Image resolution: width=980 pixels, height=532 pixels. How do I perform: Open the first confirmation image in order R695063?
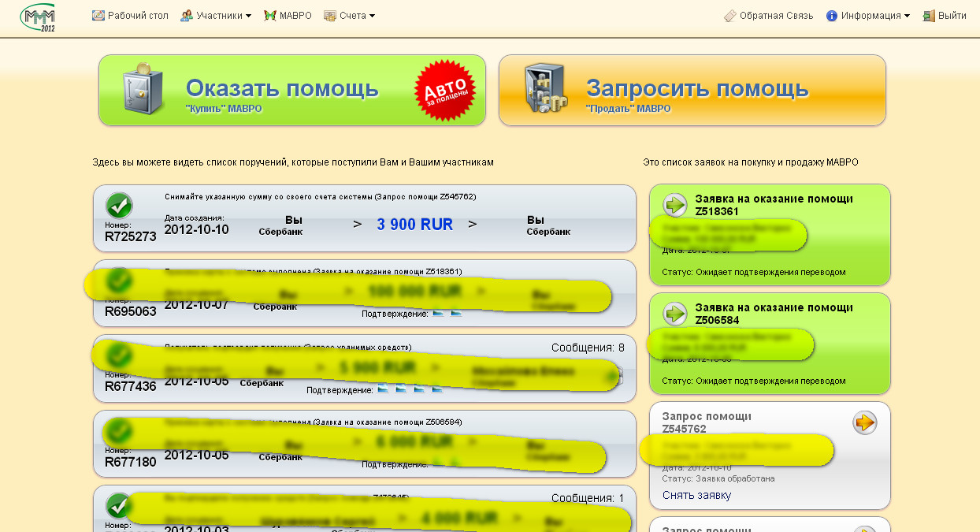click(x=438, y=314)
